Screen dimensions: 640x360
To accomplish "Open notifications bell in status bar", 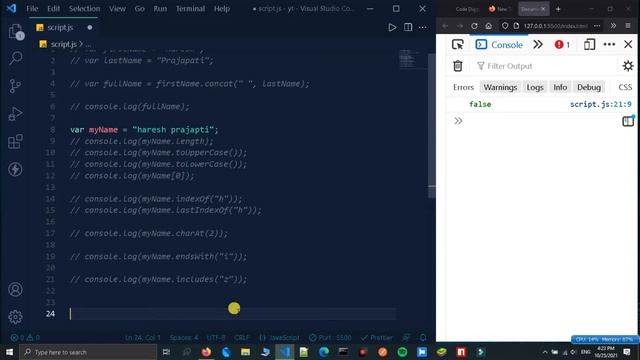I will point(423,338).
